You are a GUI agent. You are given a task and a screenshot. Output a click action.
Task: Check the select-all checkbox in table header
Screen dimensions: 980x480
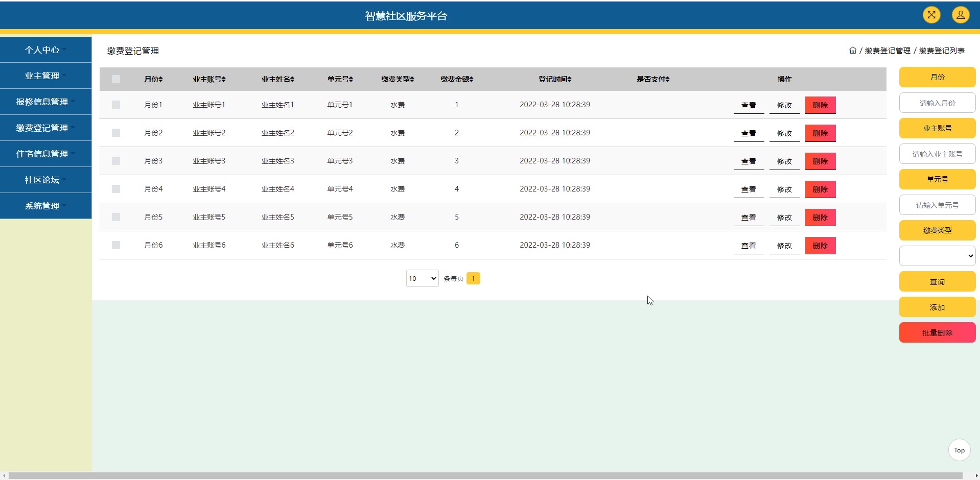coord(116,79)
